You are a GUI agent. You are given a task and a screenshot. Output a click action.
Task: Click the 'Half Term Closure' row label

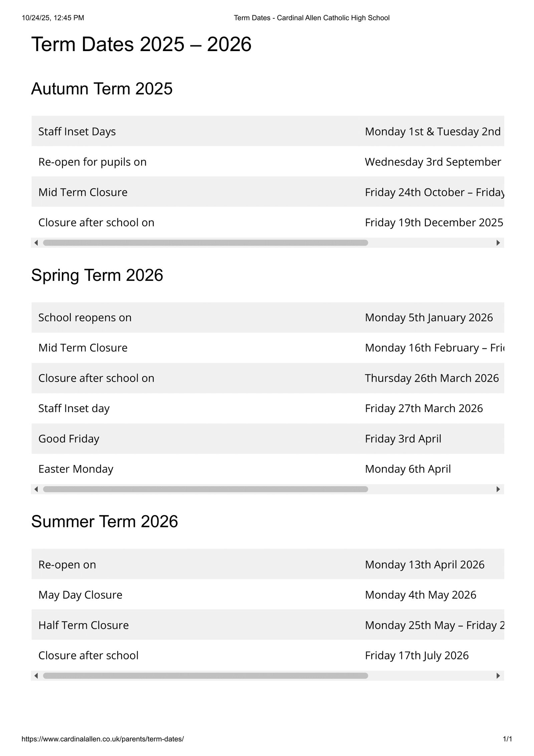click(x=83, y=625)
